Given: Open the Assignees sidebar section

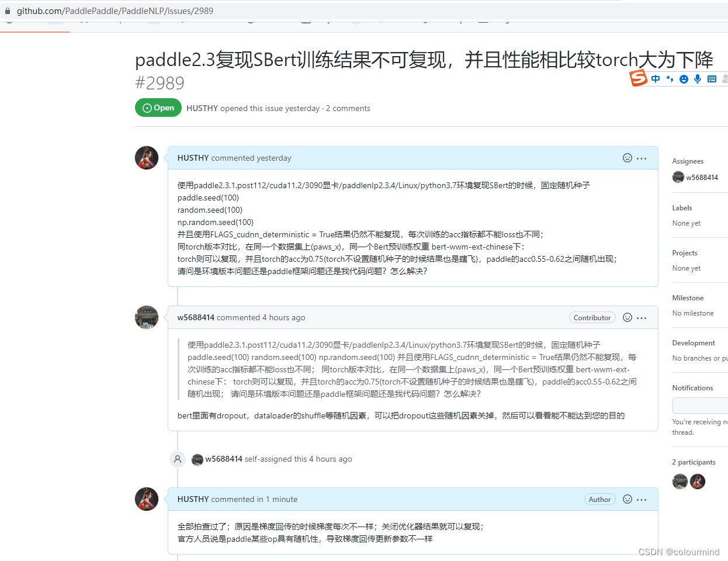Looking at the screenshot, I should coord(688,161).
